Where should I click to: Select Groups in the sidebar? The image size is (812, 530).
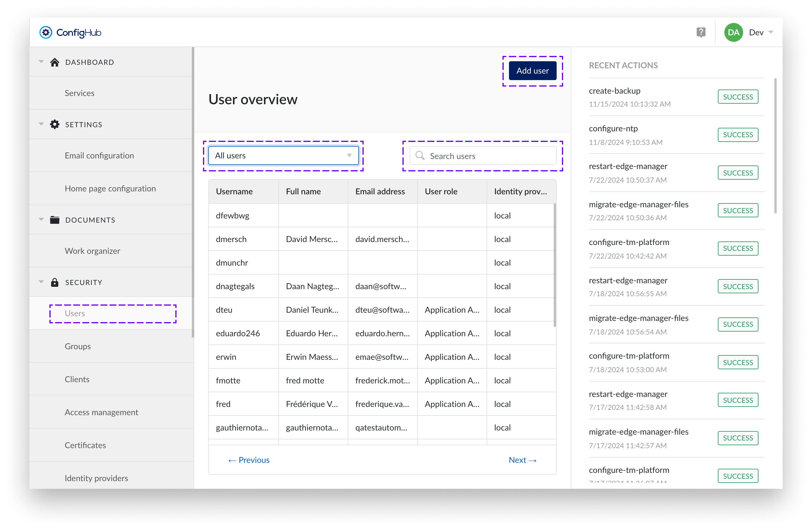pyautogui.click(x=77, y=346)
